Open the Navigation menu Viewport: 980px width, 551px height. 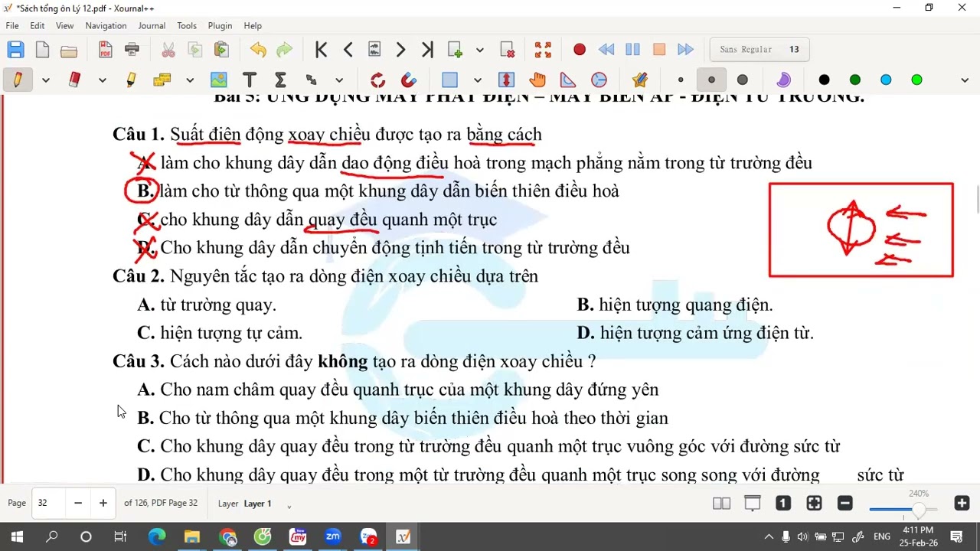pos(106,25)
